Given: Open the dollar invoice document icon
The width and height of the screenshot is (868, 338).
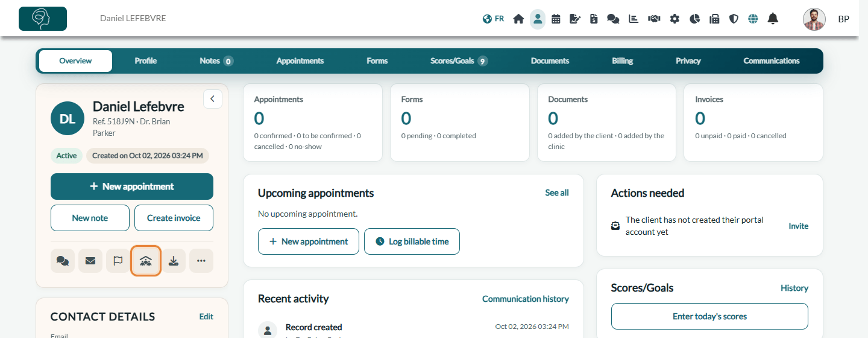Looking at the screenshot, I should 594,19.
